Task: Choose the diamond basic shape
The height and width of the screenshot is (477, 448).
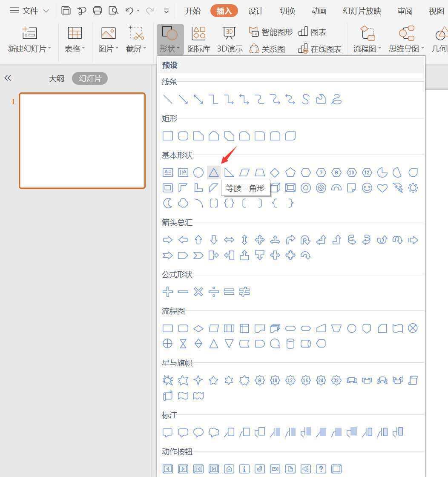Action: click(x=275, y=173)
